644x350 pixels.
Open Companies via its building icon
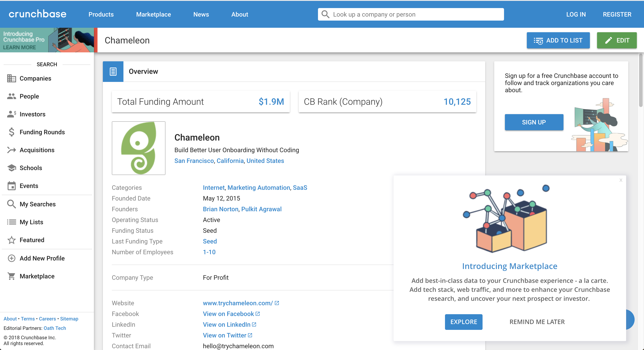click(11, 78)
